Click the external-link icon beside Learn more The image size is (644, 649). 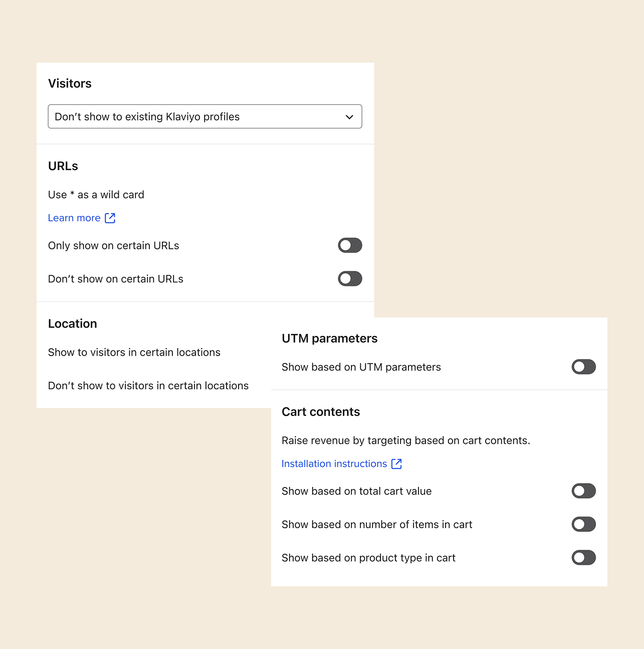click(110, 218)
